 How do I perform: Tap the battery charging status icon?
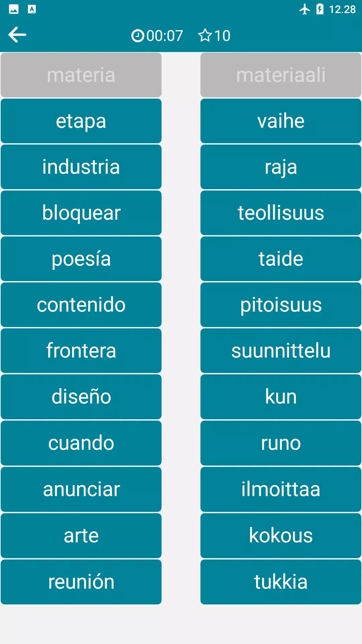click(x=320, y=9)
